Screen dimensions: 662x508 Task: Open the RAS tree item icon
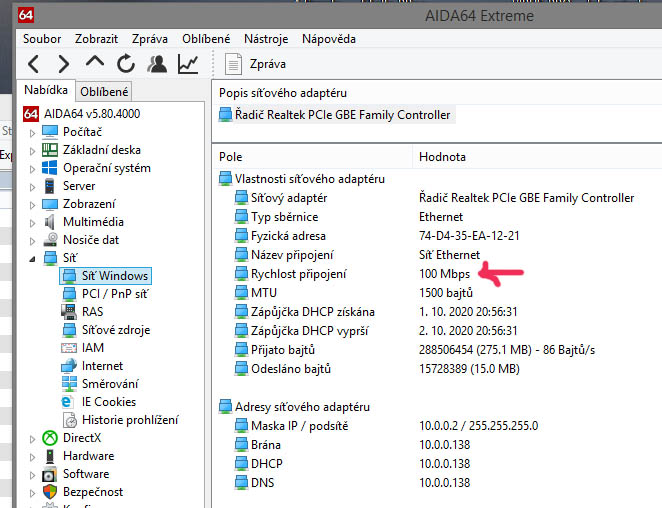69,312
